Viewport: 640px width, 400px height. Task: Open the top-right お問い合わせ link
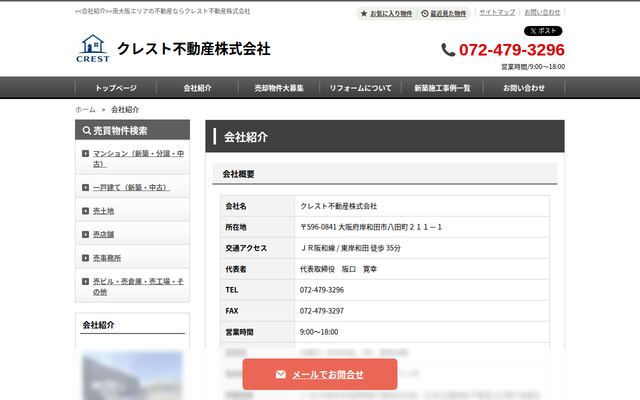pos(542,12)
